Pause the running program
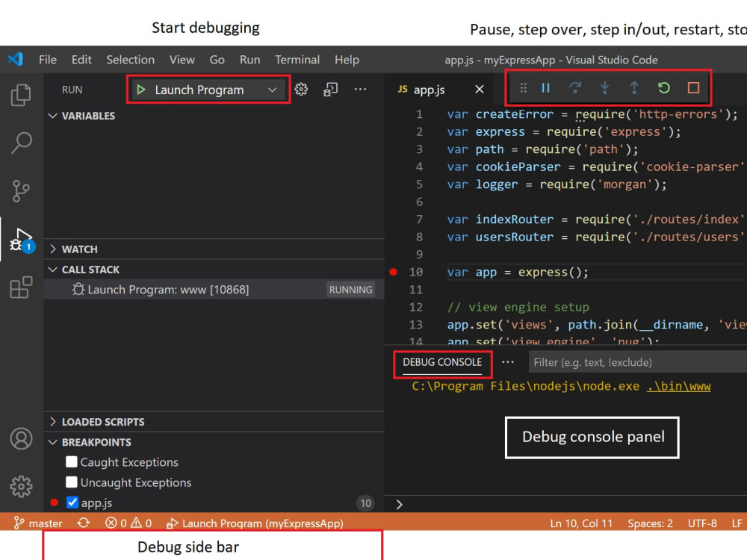This screenshot has height=560, width=747. click(545, 87)
